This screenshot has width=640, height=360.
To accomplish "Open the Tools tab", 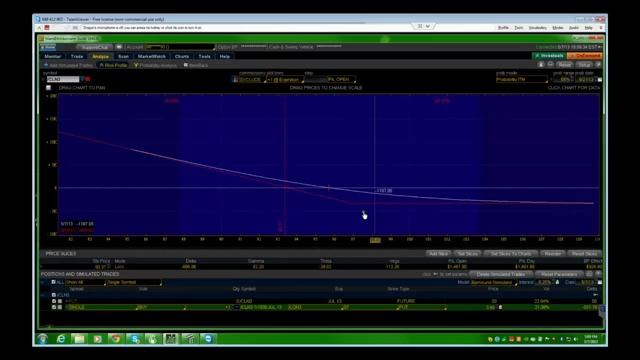I will (204, 56).
